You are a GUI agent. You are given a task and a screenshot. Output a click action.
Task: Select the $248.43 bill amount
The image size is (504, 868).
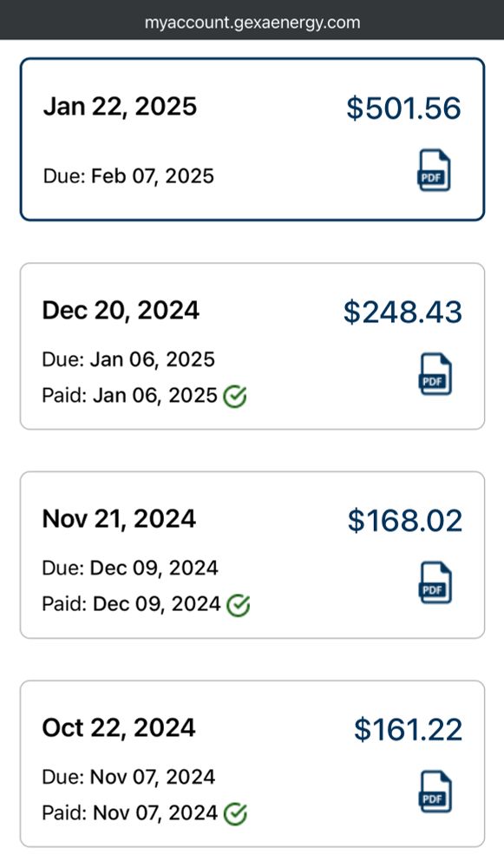point(403,312)
